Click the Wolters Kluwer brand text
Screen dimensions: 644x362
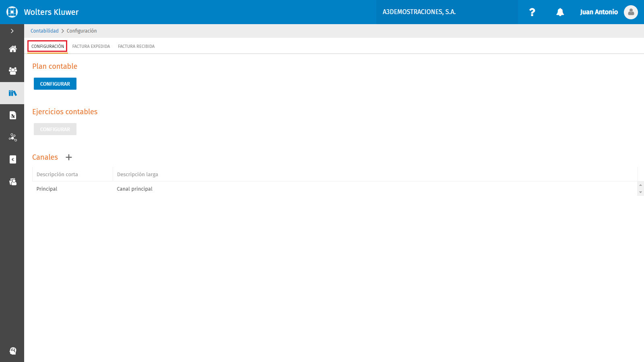[x=52, y=12]
